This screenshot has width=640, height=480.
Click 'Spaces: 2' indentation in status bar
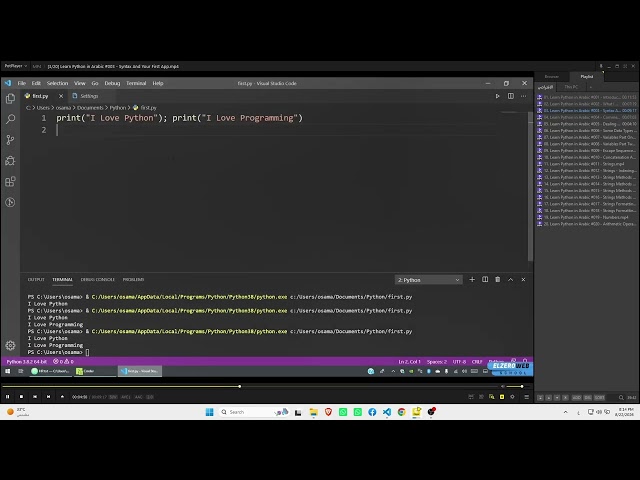tap(437, 362)
